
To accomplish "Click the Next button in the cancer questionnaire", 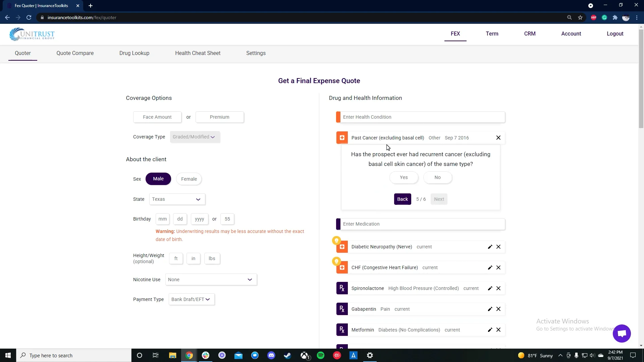I will (x=439, y=199).
